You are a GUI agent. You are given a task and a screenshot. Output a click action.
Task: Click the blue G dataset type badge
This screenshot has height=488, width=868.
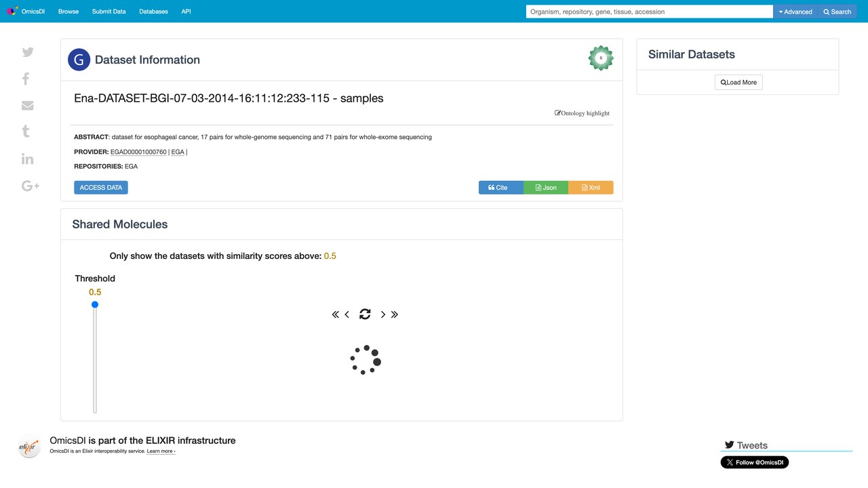click(79, 60)
